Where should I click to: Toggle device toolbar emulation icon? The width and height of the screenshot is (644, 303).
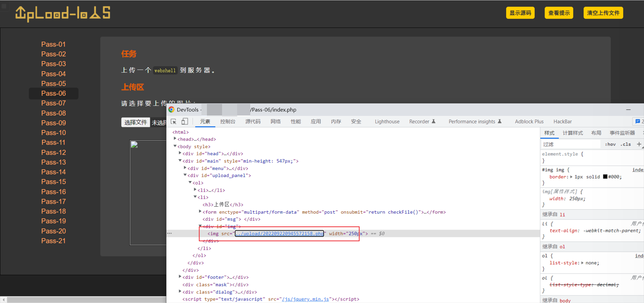[185, 122]
